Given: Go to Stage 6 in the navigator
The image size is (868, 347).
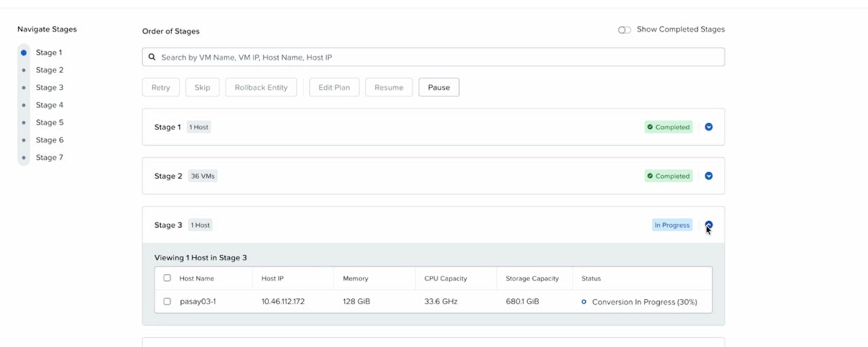Looking at the screenshot, I should tap(50, 140).
